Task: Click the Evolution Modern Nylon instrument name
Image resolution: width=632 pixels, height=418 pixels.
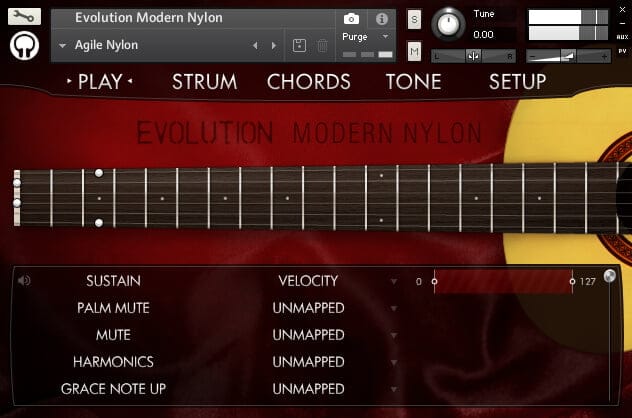Action: (x=149, y=18)
